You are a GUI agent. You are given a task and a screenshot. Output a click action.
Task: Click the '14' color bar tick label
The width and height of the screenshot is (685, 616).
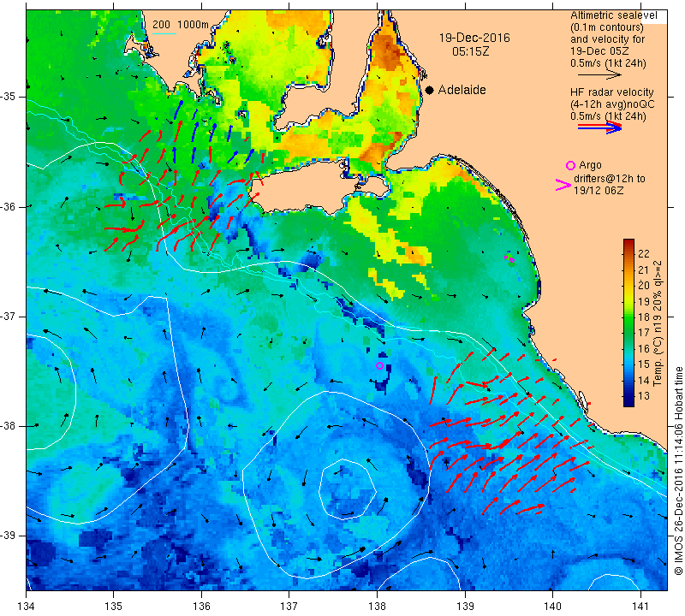(644, 380)
